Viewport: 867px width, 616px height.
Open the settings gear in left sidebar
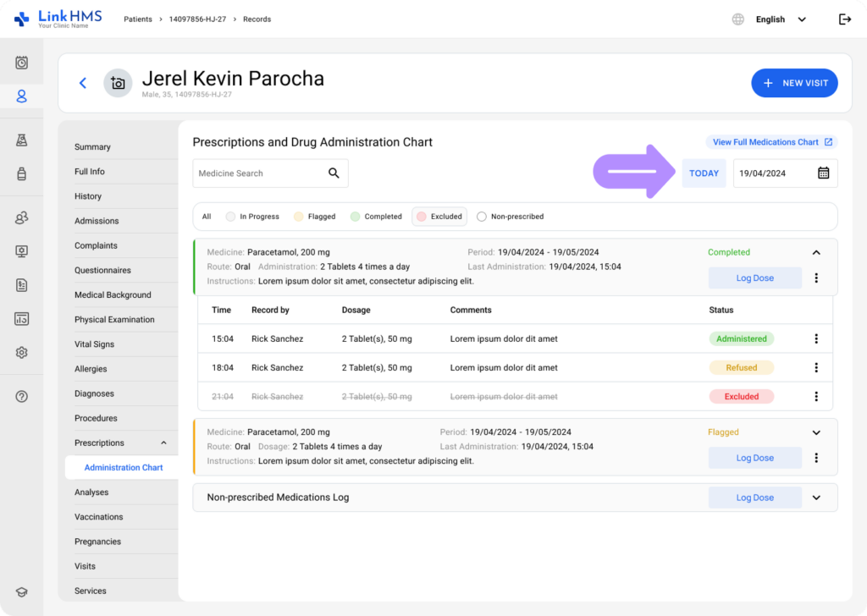pos(22,353)
